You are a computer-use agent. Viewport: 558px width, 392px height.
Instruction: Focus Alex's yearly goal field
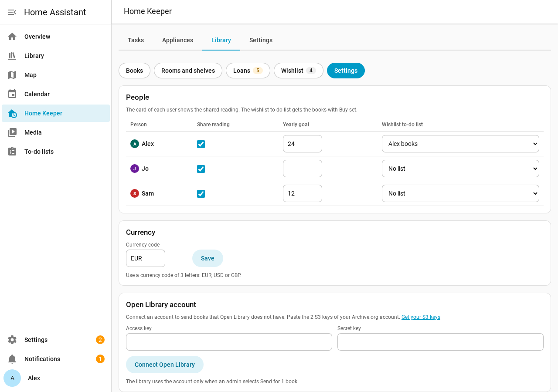click(x=303, y=144)
